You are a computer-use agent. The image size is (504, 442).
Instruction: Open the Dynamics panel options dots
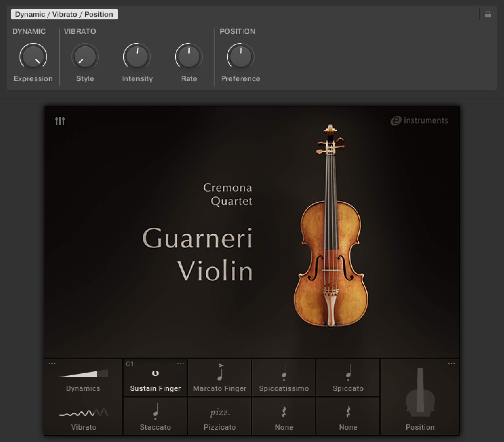pyautogui.click(x=52, y=363)
